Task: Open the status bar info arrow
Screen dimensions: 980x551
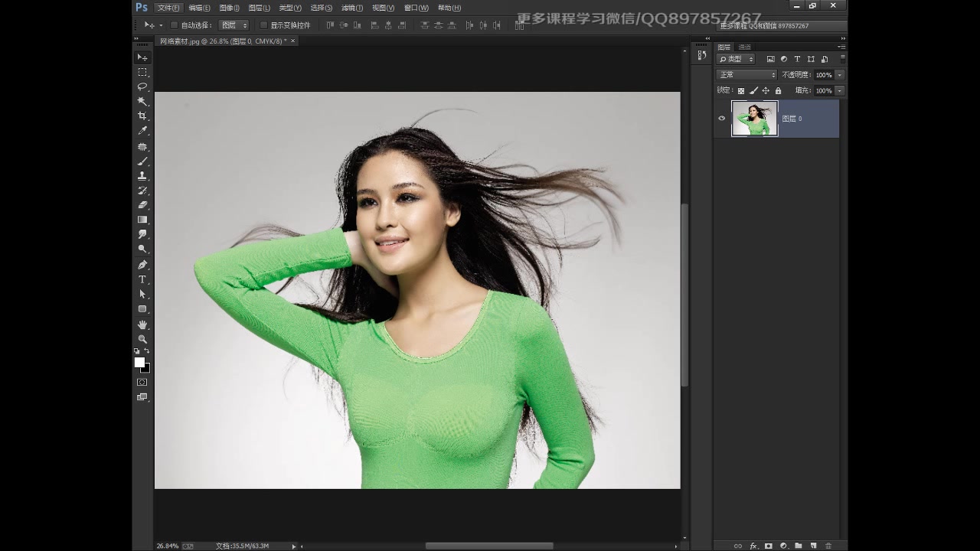Action: [x=293, y=546]
